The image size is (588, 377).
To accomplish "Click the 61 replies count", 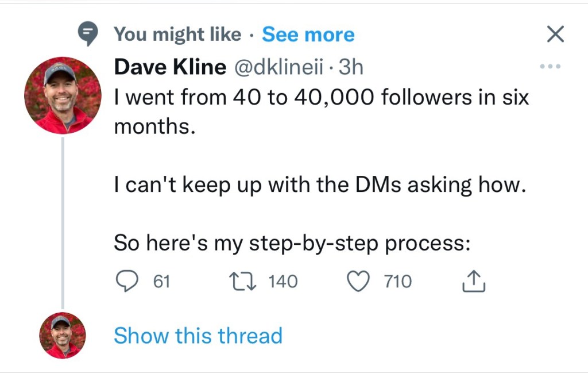I will [161, 282].
